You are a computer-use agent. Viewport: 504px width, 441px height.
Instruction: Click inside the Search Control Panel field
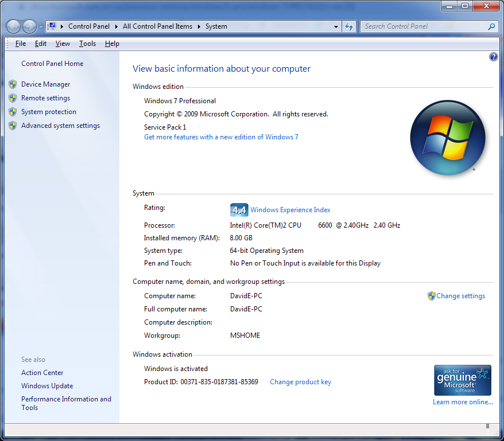point(424,26)
